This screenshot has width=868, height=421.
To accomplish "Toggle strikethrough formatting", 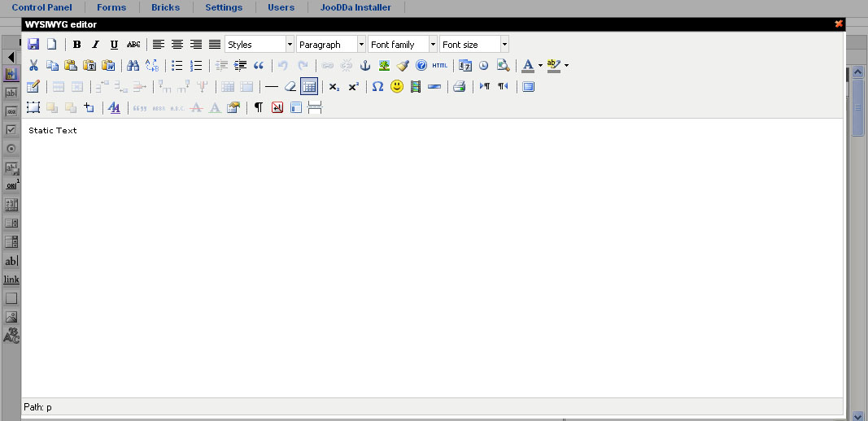I will [x=133, y=44].
